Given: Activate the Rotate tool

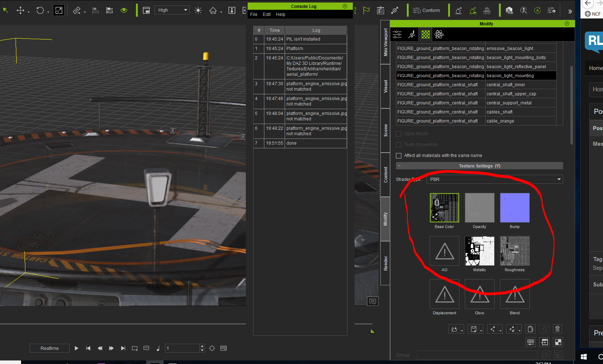Looking at the screenshot, I should pyautogui.click(x=40, y=10).
